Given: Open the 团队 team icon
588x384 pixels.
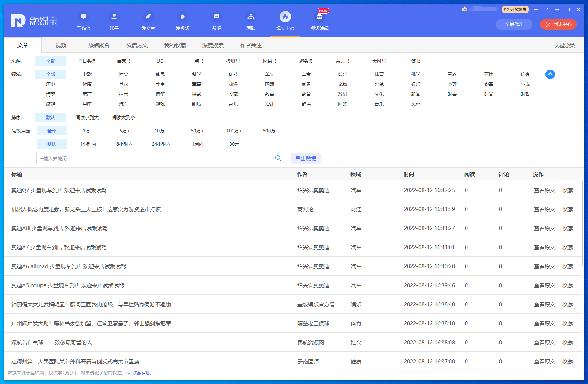Looking at the screenshot, I should click(x=251, y=17).
